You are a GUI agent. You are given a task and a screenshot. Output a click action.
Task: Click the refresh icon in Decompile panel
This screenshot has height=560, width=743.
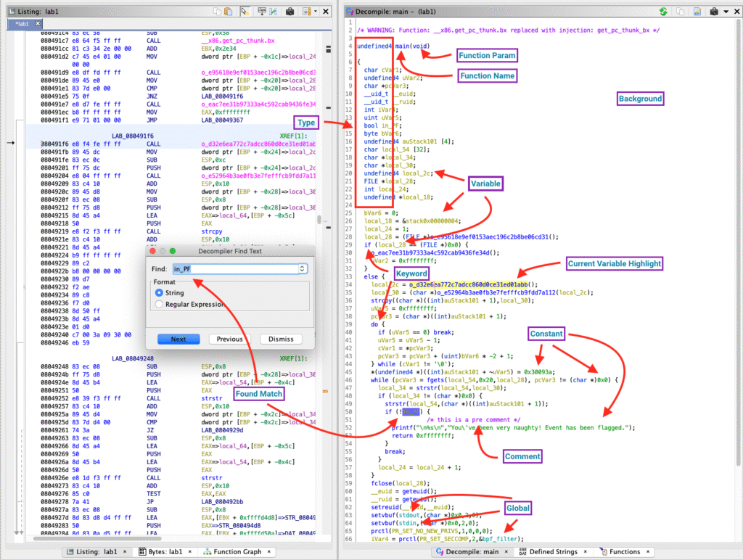662,12
